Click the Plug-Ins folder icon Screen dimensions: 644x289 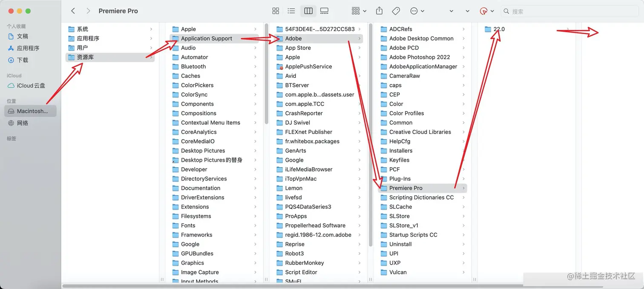pos(383,179)
